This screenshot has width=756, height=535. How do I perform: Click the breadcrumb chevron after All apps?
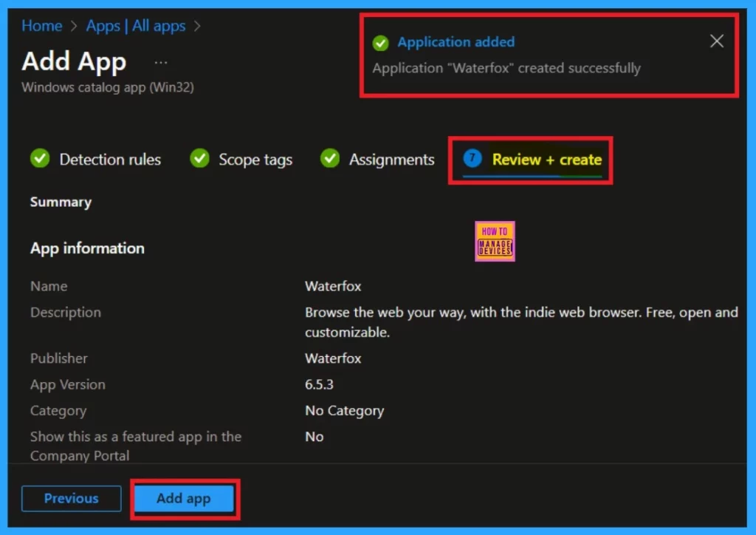[197, 26]
